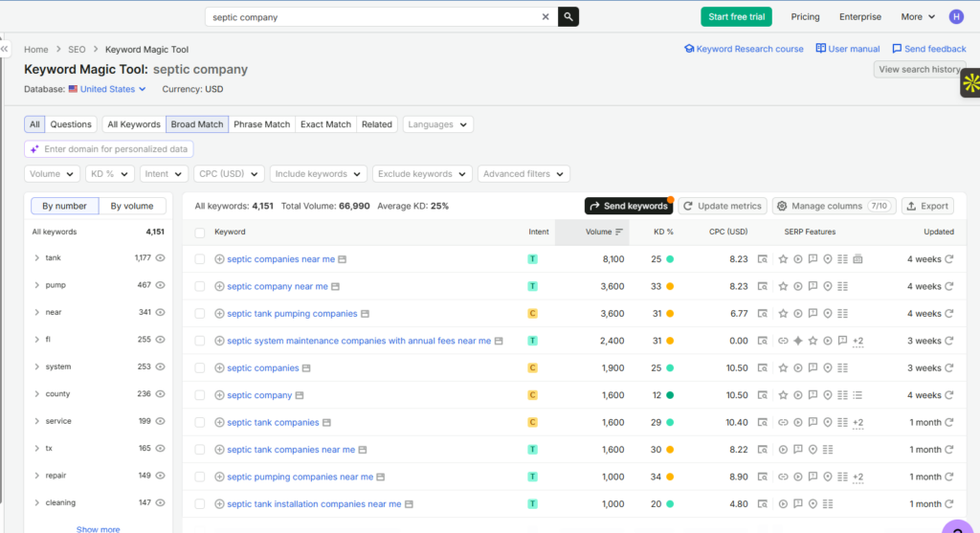Viewport: 980px width, 533px height.
Task: Click the Send keywords button
Action: (629, 206)
